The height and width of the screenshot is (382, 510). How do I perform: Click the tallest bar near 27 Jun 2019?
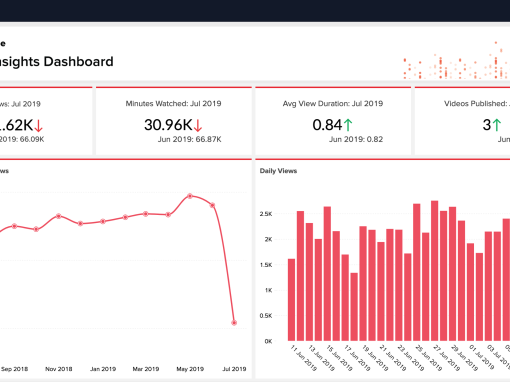coord(434,271)
